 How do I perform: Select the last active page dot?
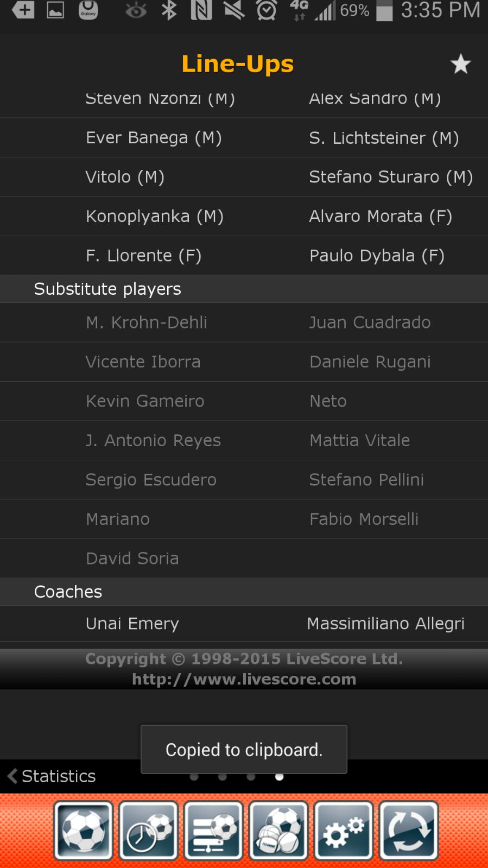click(x=279, y=777)
